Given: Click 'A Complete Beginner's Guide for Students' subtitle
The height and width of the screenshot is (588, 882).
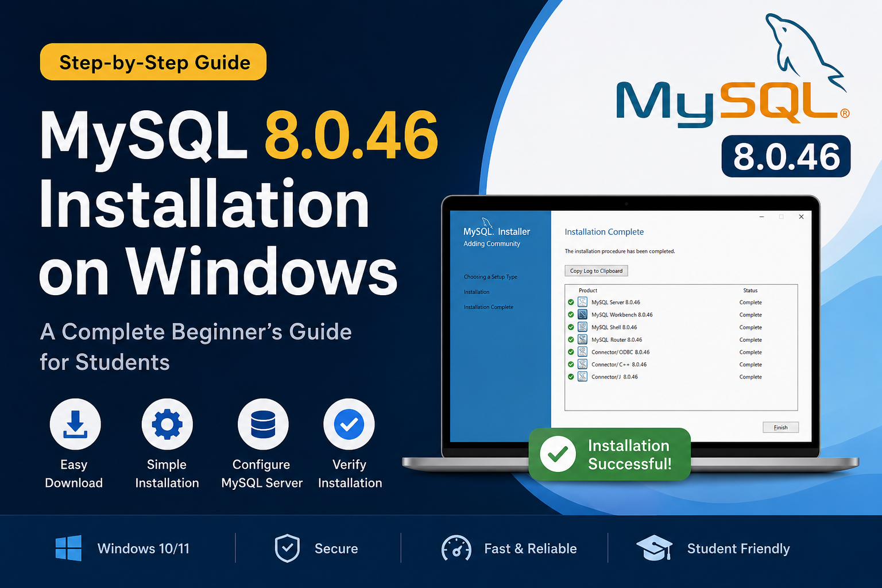Looking at the screenshot, I should pyautogui.click(x=195, y=347).
